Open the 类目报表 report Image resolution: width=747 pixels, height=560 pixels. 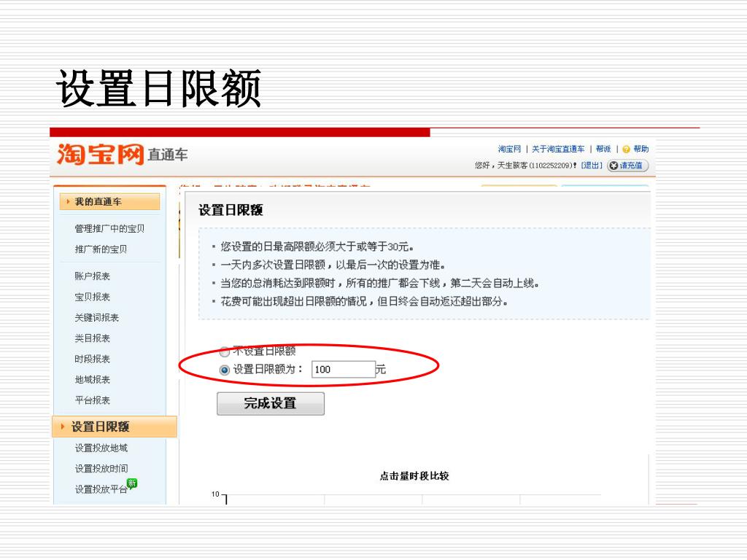pos(92,338)
